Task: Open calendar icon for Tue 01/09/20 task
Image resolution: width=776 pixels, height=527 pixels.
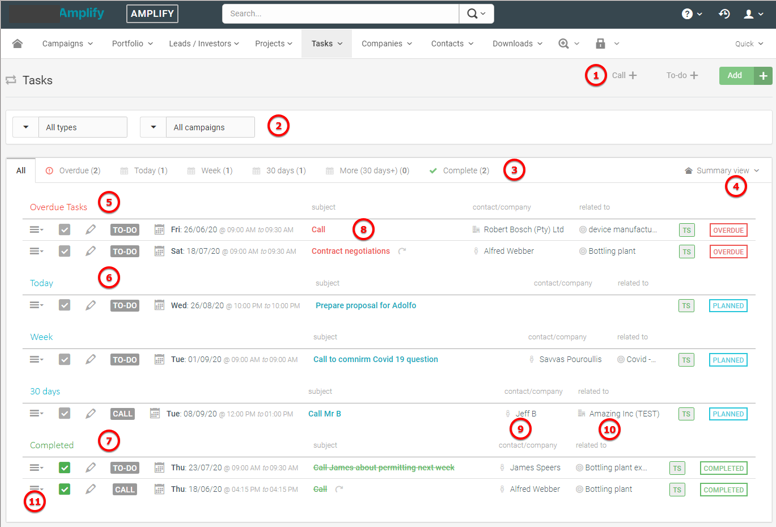Action: point(159,359)
